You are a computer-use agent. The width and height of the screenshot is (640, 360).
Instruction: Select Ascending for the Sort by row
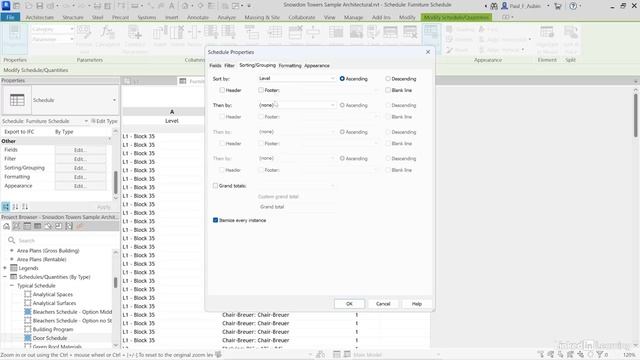point(342,78)
